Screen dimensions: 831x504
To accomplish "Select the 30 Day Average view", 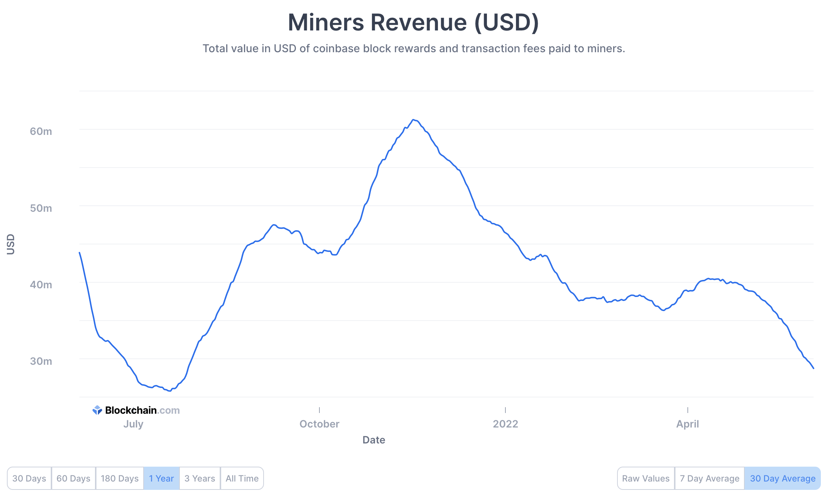I will coord(782,478).
